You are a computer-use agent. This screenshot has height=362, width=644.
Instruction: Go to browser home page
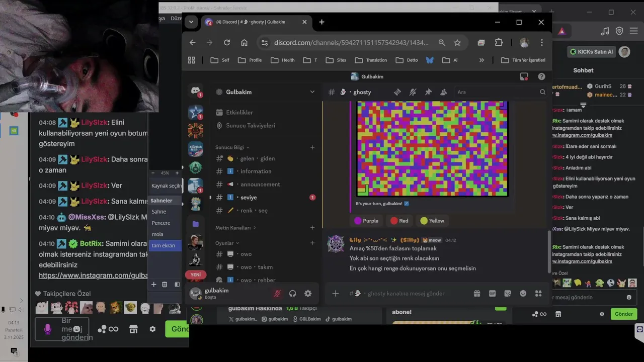244,43
